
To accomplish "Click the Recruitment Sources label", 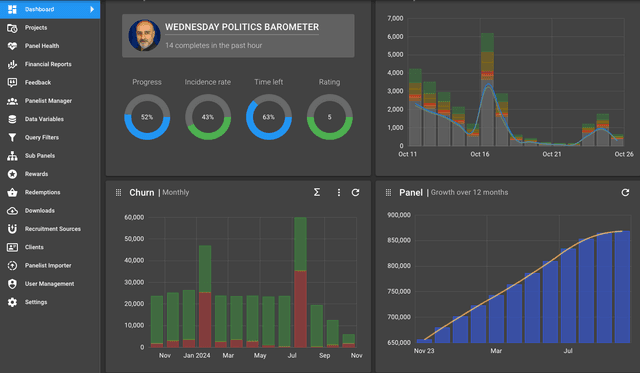I will click(x=53, y=229).
